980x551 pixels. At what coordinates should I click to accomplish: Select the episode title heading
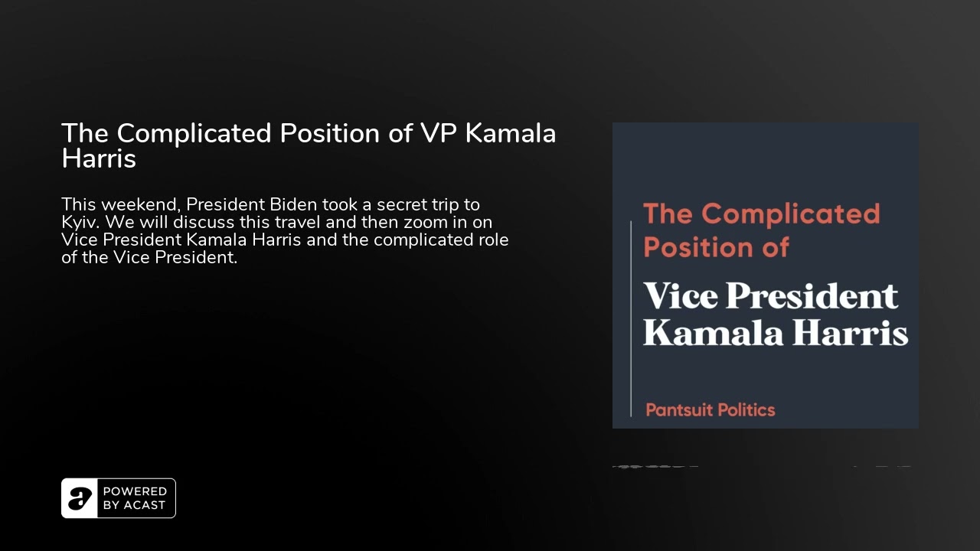(309, 145)
